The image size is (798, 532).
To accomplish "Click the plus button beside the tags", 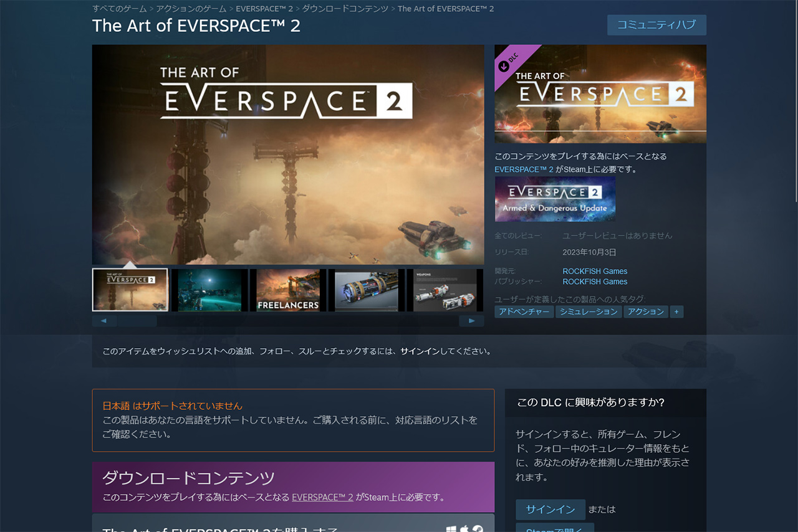I will click(x=676, y=311).
